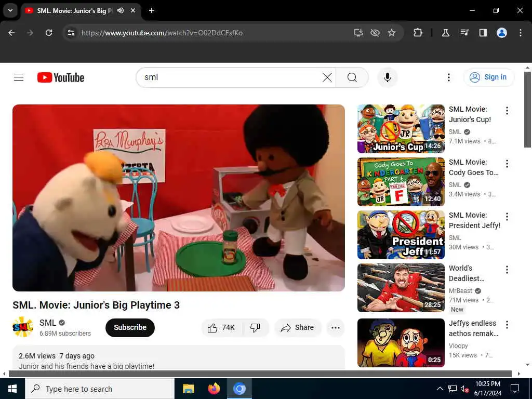Open the media controls icon in toolbar
This screenshot has height=399, width=532.
point(464,33)
